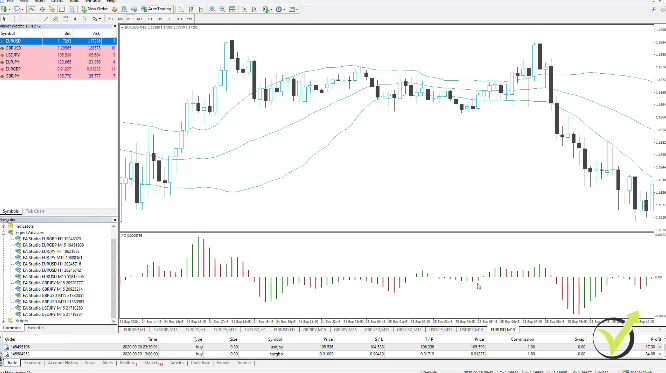Open the Templates toolbar icon

coord(291,9)
